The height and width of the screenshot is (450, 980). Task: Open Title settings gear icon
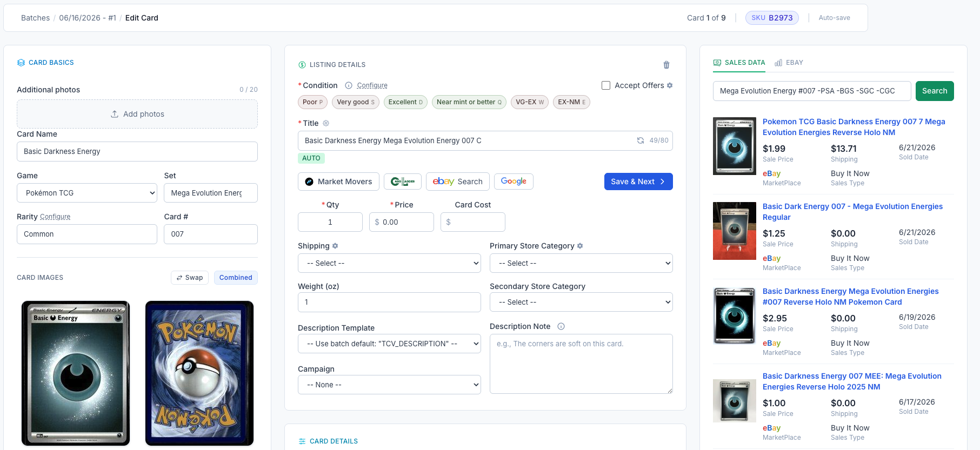pyautogui.click(x=326, y=123)
